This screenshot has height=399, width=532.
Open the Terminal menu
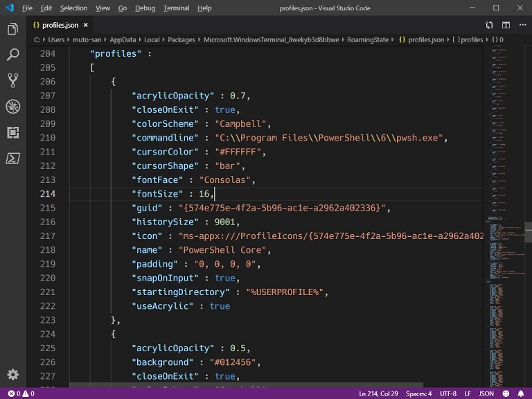176,8
